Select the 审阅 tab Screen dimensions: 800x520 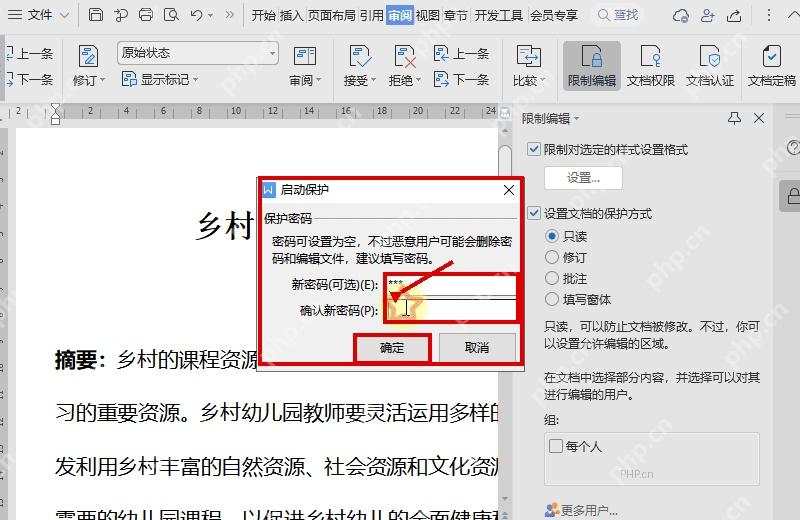click(400, 15)
